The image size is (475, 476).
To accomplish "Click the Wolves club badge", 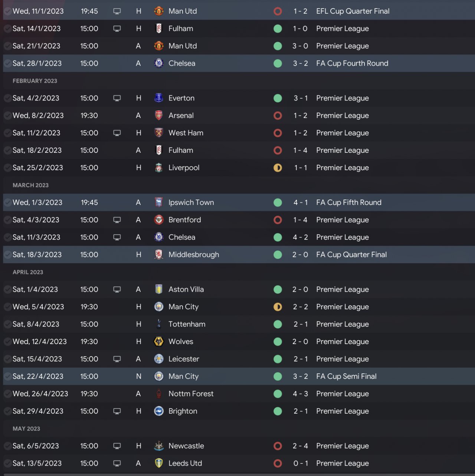I will [159, 341].
